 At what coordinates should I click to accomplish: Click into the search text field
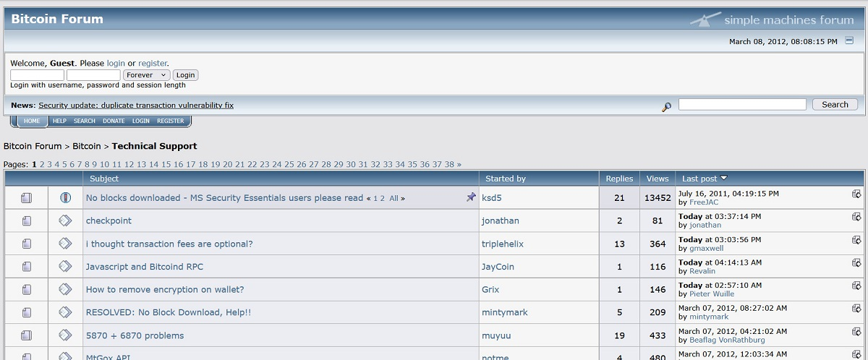(742, 105)
